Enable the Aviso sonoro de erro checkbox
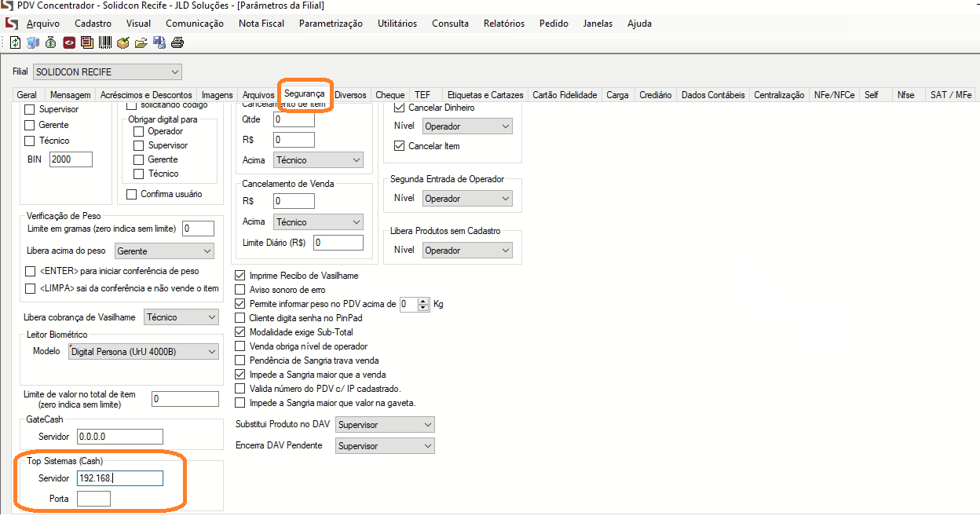The width and height of the screenshot is (980, 516). [241, 290]
